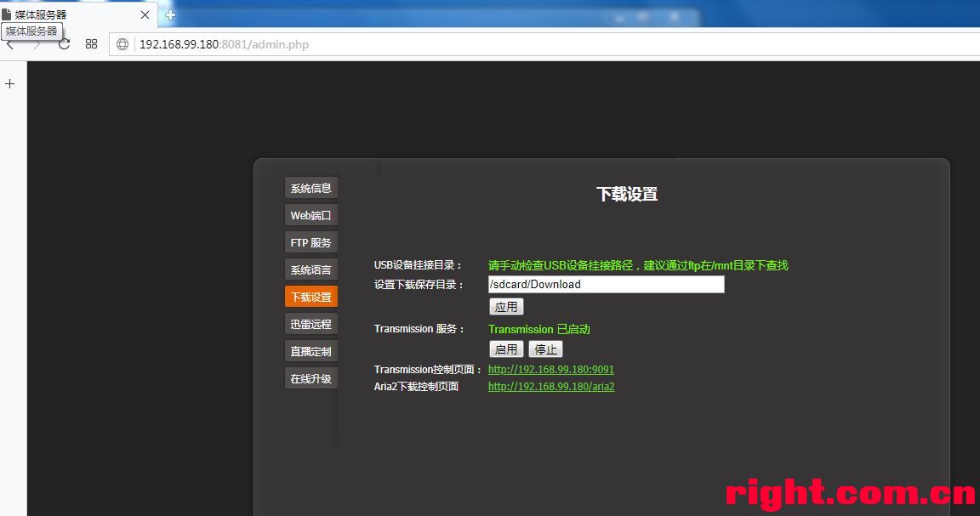Close the 媒体服务器 tab
Screen dimensions: 980x516
tap(145, 15)
